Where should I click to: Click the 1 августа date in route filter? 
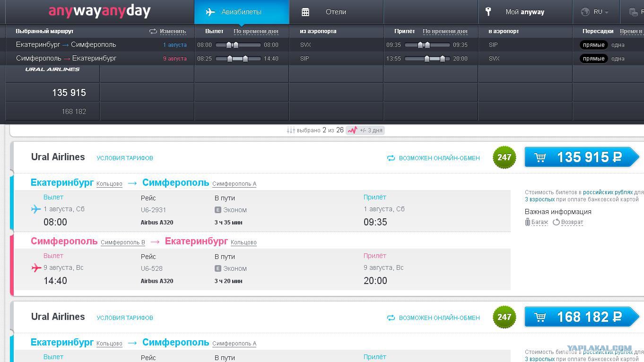pos(175,45)
